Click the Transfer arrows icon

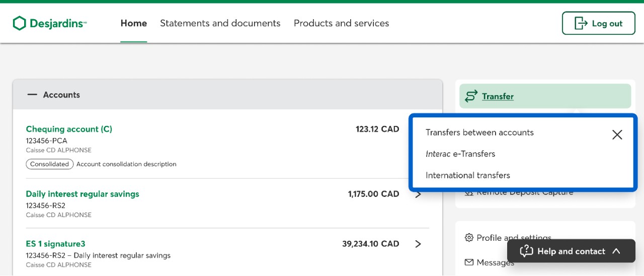(x=471, y=96)
